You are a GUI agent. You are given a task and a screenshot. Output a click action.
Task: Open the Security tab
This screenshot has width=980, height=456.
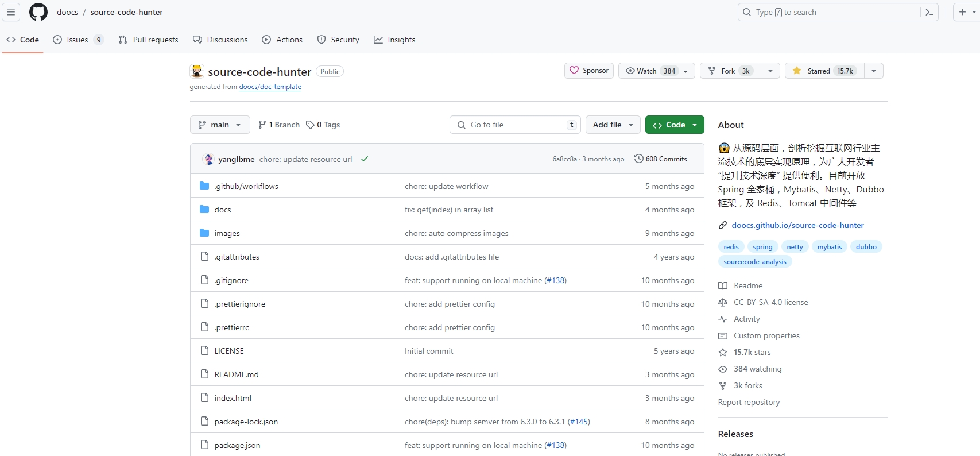338,40
